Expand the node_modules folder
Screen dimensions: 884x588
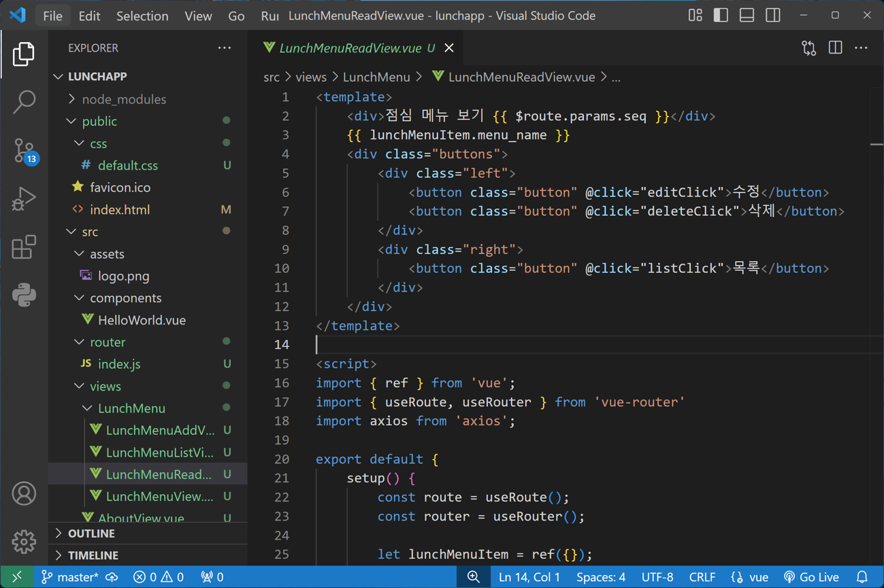pos(148,99)
